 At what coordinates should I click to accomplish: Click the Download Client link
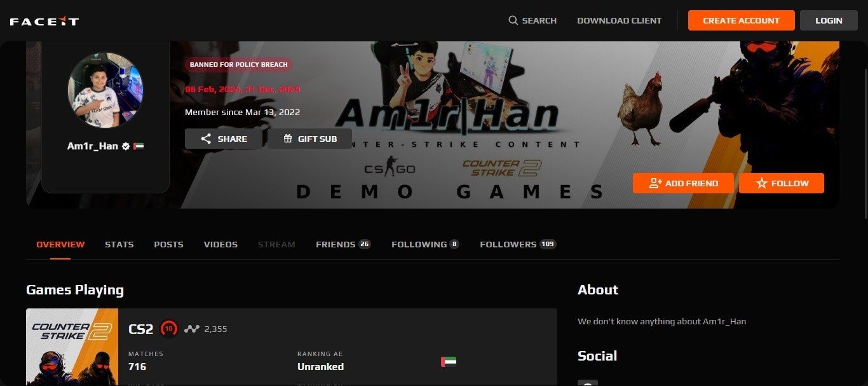tap(619, 20)
